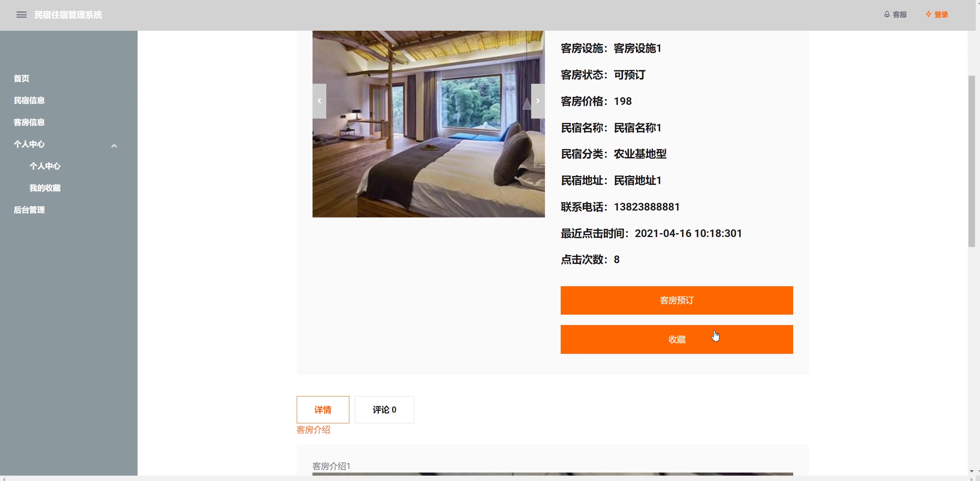Click the 客服 bell icon
The width and height of the screenshot is (980, 481).
887,14
